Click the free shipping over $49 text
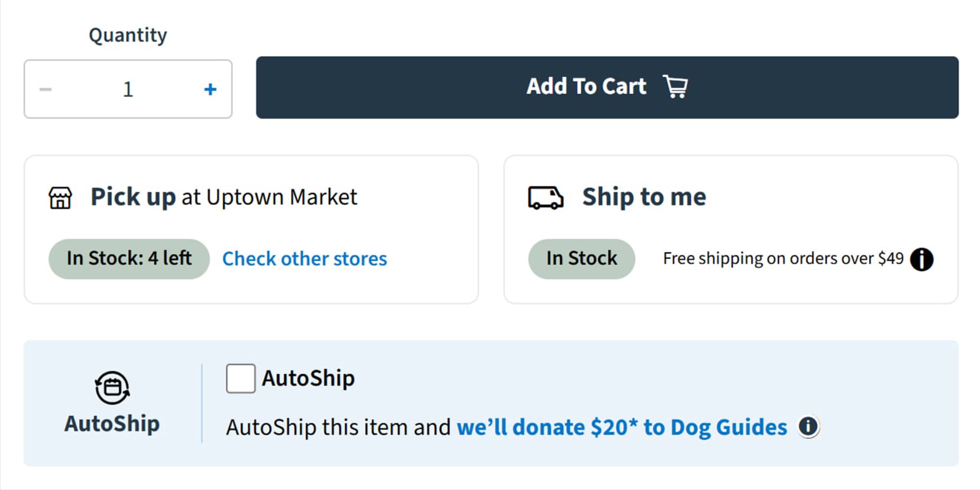 (x=783, y=259)
